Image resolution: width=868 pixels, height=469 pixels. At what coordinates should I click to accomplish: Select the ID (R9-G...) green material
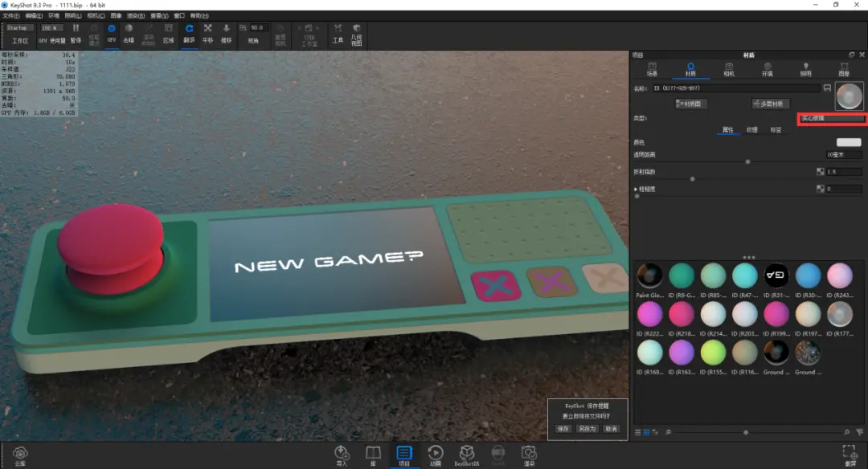coord(682,275)
